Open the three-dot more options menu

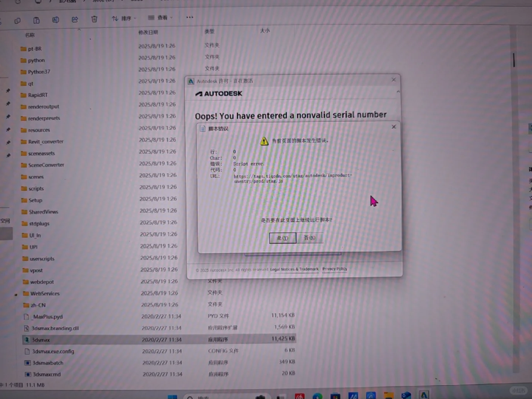pos(190,17)
